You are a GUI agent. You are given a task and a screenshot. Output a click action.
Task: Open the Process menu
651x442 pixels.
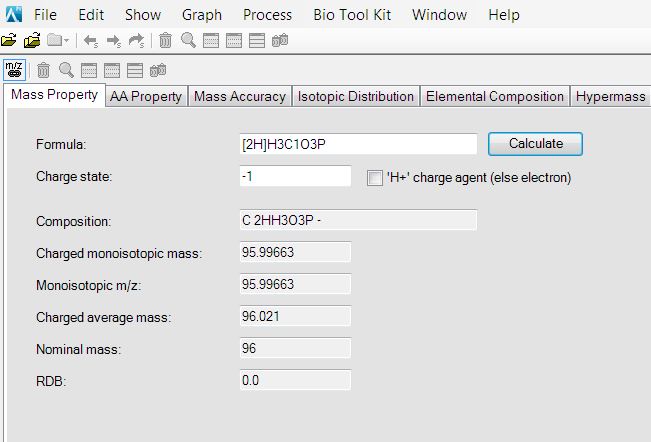pos(267,15)
